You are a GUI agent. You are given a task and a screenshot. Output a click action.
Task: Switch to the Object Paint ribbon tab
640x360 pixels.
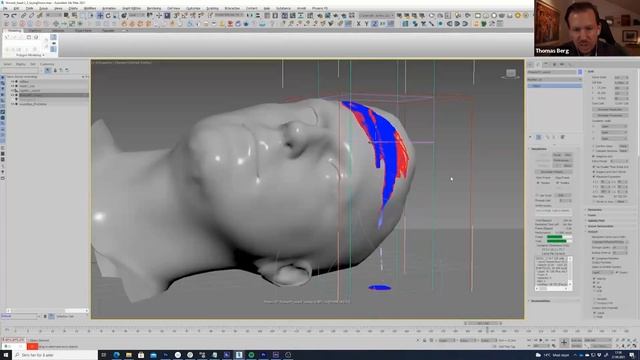click(83, 31)
